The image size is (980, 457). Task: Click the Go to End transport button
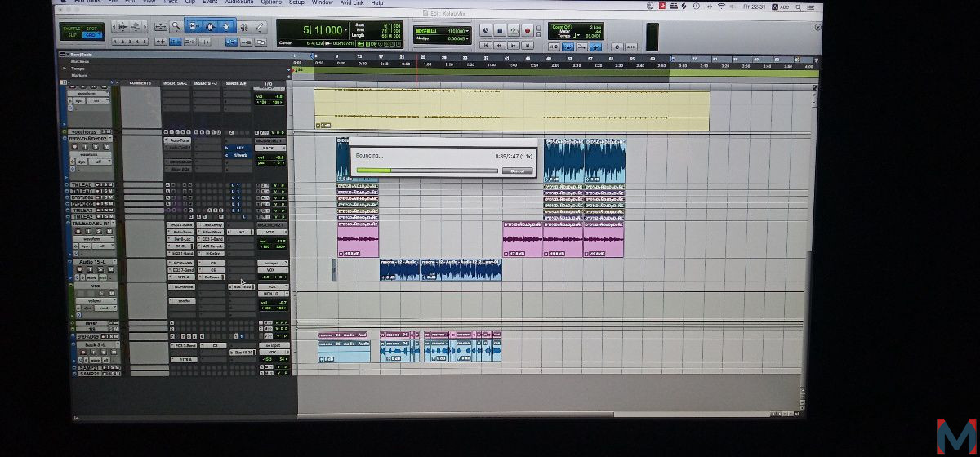(528, 45)
